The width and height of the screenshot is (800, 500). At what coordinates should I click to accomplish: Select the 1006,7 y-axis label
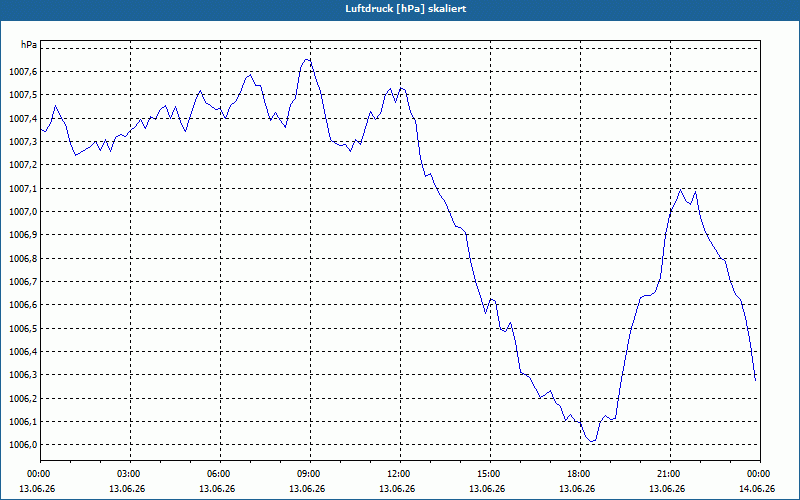(23, 281)
